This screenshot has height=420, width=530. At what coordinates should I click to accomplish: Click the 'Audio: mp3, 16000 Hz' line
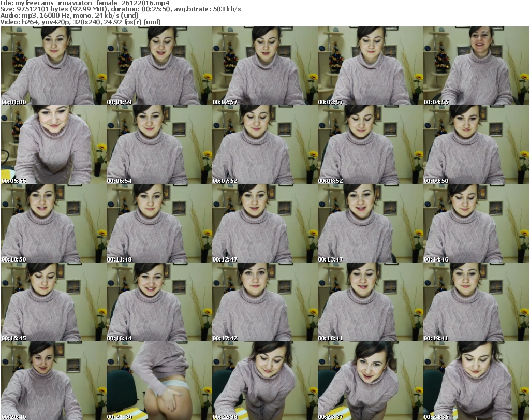click(x=69, y=16)
